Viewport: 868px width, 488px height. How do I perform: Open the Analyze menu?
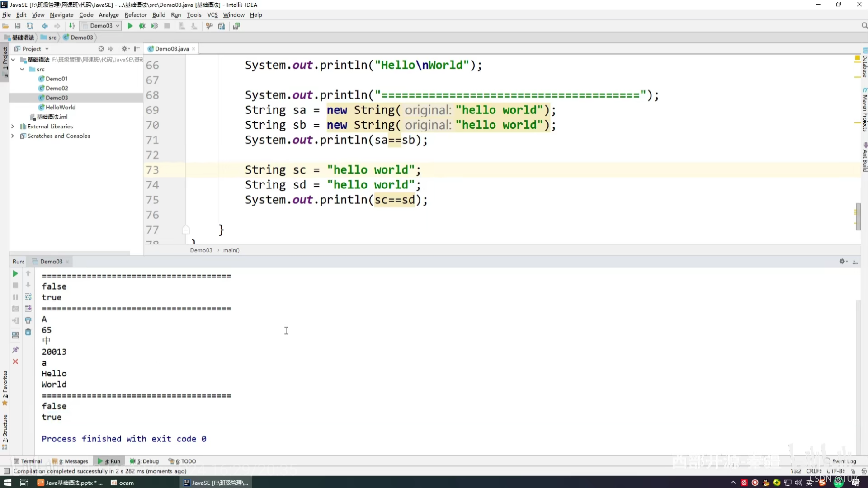[108, 15]
